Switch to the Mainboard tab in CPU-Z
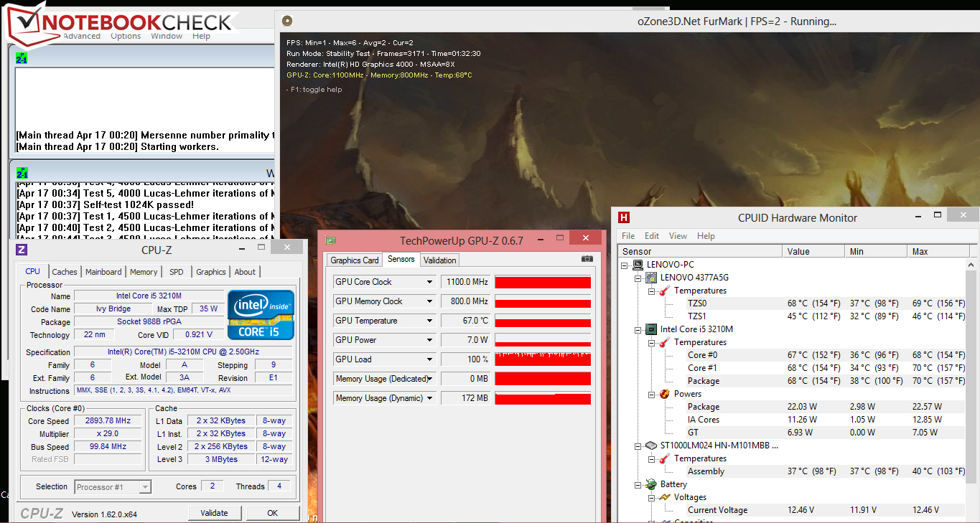The image size is (980, 523). pyautogui.click(x=103, y=272)
